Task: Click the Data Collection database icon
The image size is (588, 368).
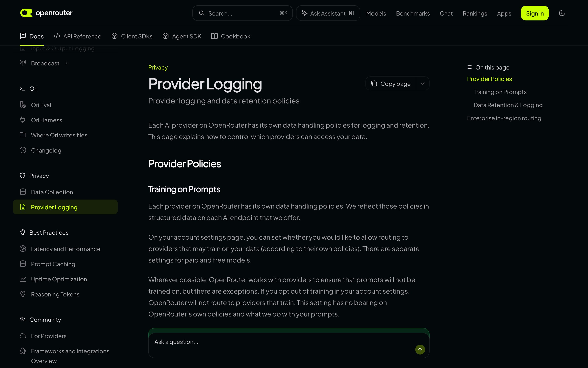Action: (23, 192)
